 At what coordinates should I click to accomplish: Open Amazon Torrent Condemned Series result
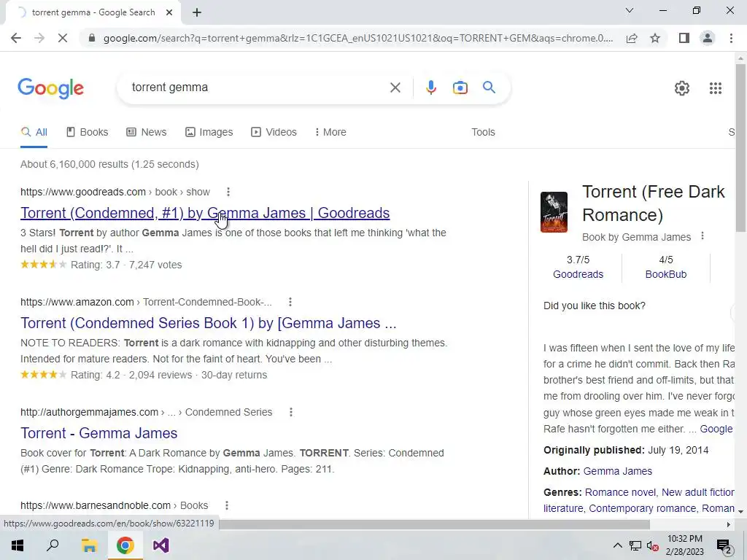click(x=208, y=323)
